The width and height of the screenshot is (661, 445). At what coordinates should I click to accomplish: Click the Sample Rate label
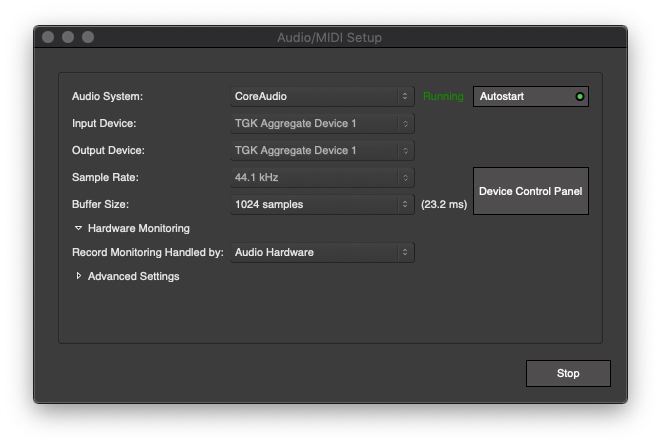(x=105, y=178)
